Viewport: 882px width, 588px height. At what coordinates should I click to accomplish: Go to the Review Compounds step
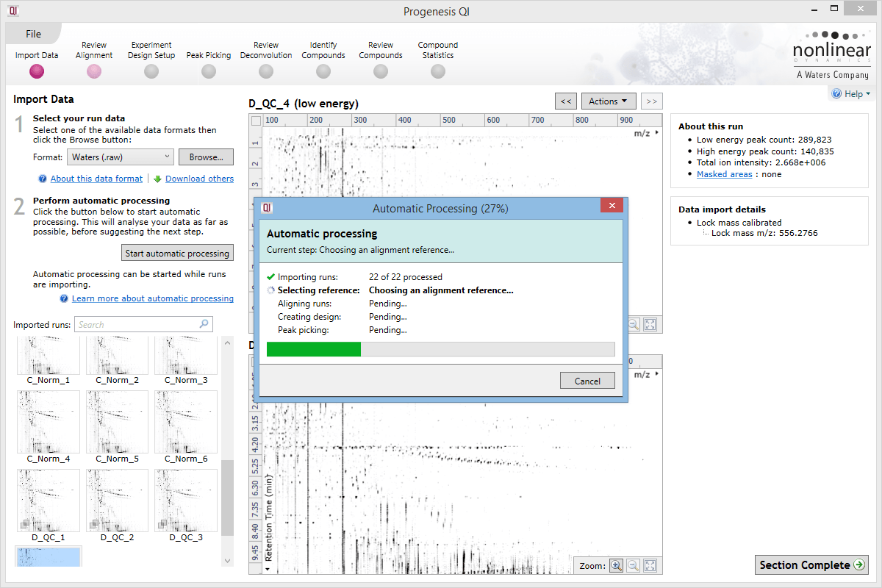(381, 60)
